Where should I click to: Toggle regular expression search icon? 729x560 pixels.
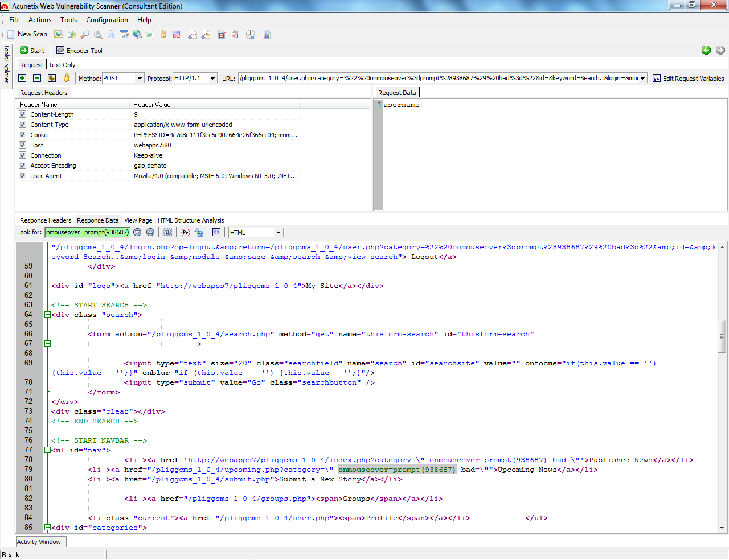pos(186,232)
